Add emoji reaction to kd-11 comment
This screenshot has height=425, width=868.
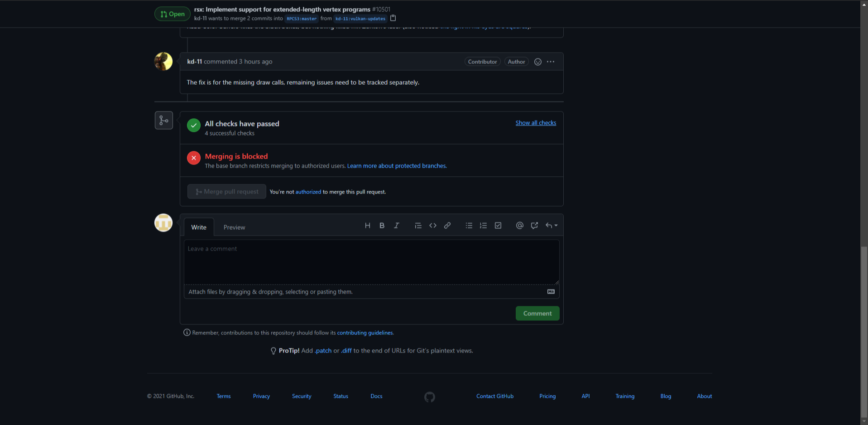pyautogui.click(x=538, y=62)
